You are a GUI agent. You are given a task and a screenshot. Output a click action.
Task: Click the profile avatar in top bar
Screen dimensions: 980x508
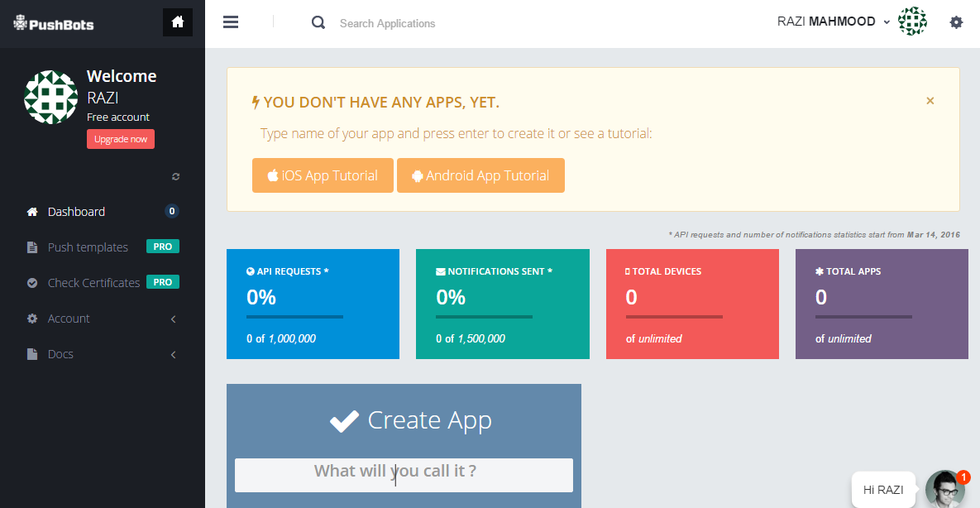coord(912,22)
